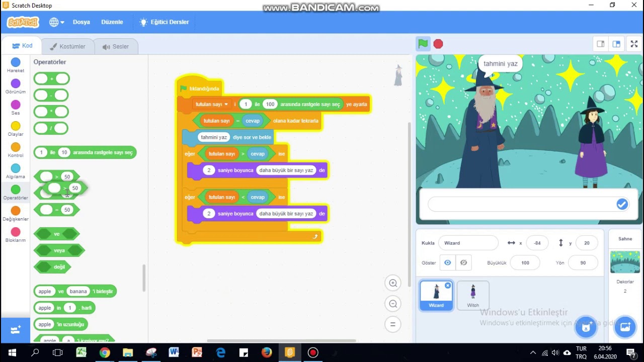Switch to large stage layout
Viewport: 644px width, 362px height.
[x=616, y=44]
